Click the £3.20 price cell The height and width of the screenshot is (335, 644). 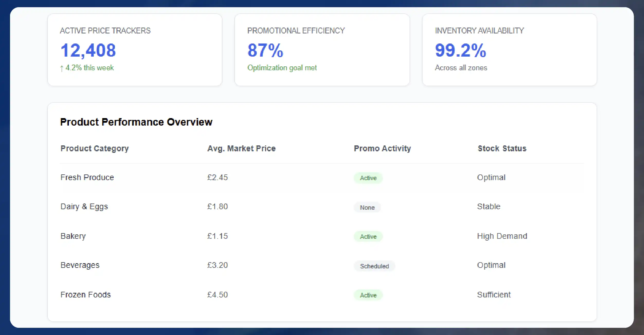coord(217,265)
